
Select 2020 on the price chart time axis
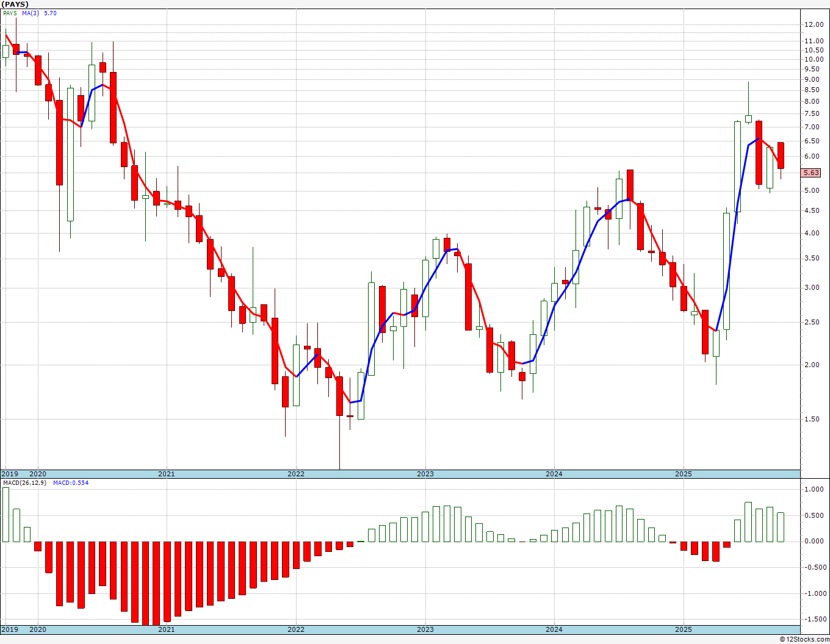38,474
